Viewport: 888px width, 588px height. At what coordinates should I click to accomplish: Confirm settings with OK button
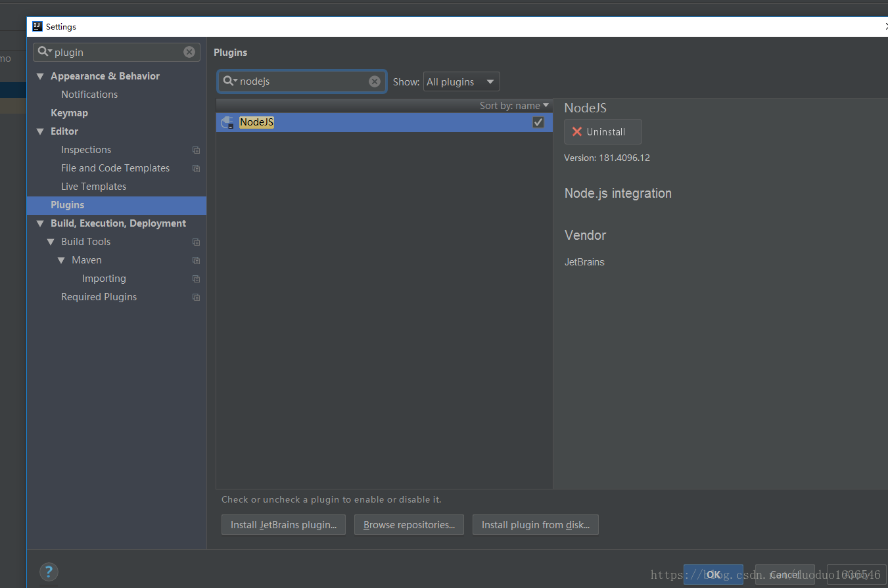coord(713,574)
